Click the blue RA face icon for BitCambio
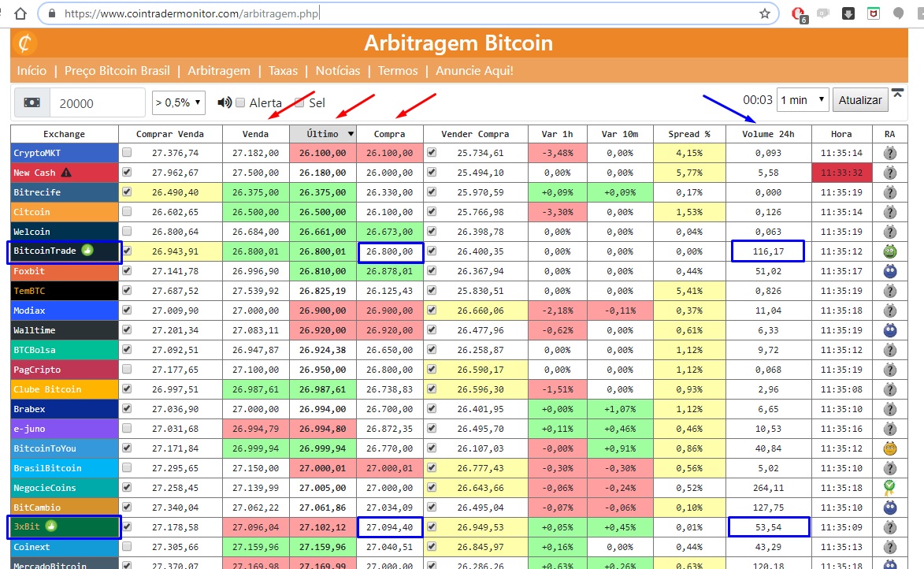 click(x=890, y=508)
